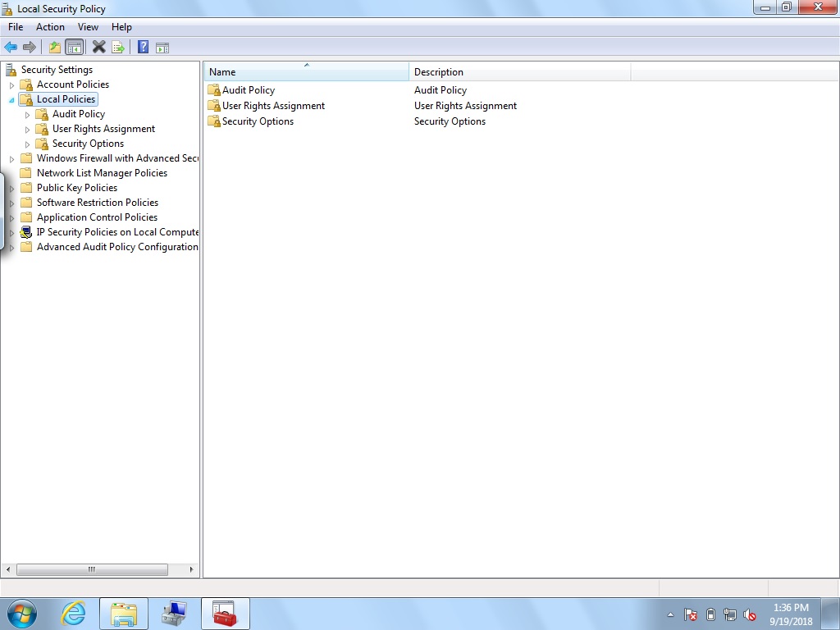Viewport: 840px width, 630px height.
Task: Click the Back arrow in the toolbar
Action: tap(11, 48)
